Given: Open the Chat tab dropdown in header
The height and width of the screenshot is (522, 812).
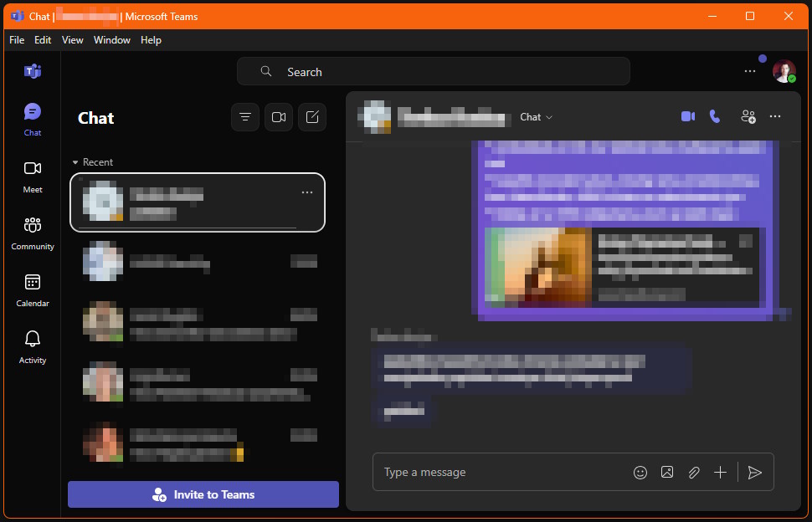Looking at the screenshot, I should tap(536, 117).
